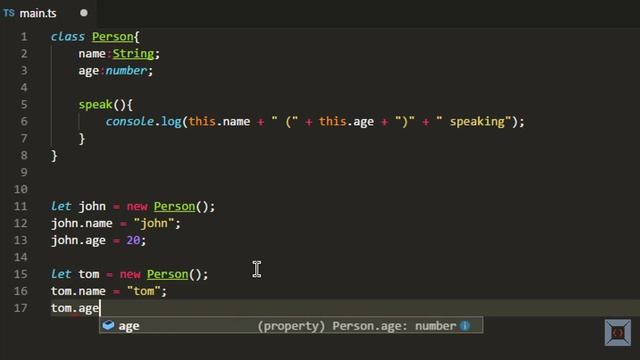Click the tom variable on line 15
Screen dimensions: 640x360
(89, 274)
